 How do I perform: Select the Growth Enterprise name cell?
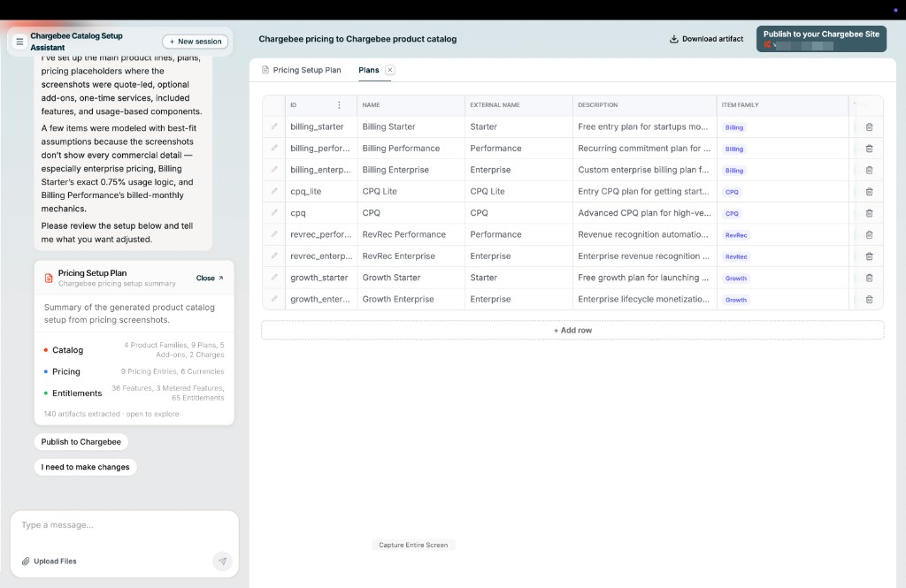point(411,299)
